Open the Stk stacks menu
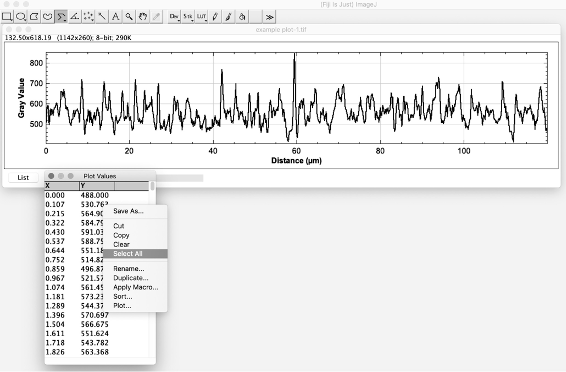The width and height of the screenshot is (566, 372). click(188, 17)
